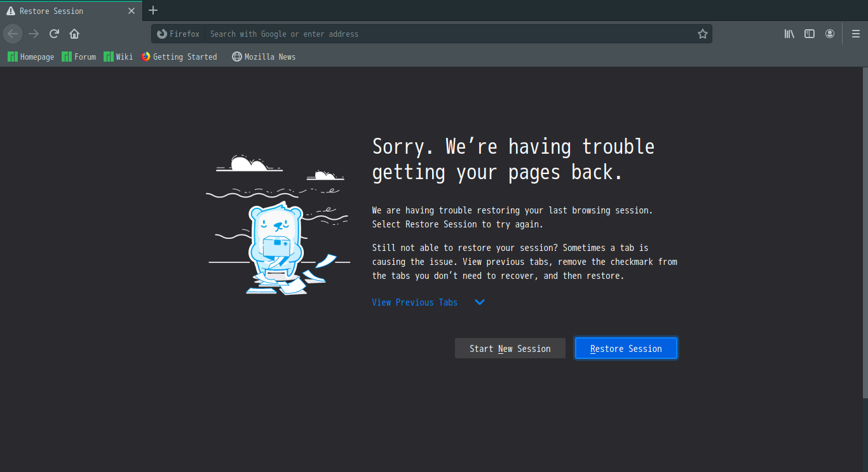Click Start New Session button
This screenshot has height=472, width=868.
pos(510,348)
